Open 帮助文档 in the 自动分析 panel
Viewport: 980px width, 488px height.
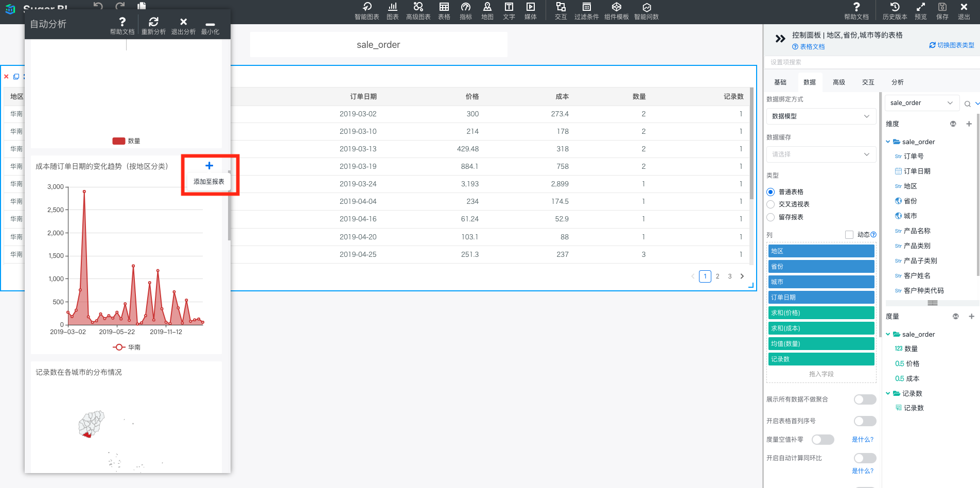coord(122,25)
